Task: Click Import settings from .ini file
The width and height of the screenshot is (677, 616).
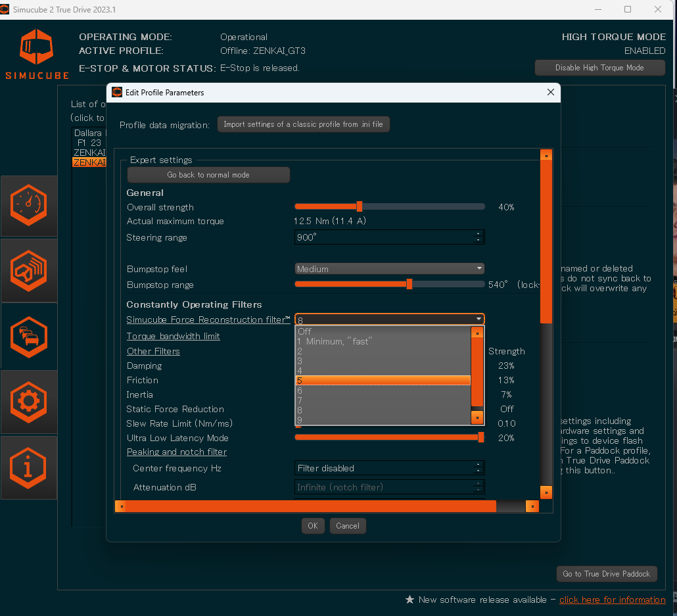Action: [x=303, y=124]
